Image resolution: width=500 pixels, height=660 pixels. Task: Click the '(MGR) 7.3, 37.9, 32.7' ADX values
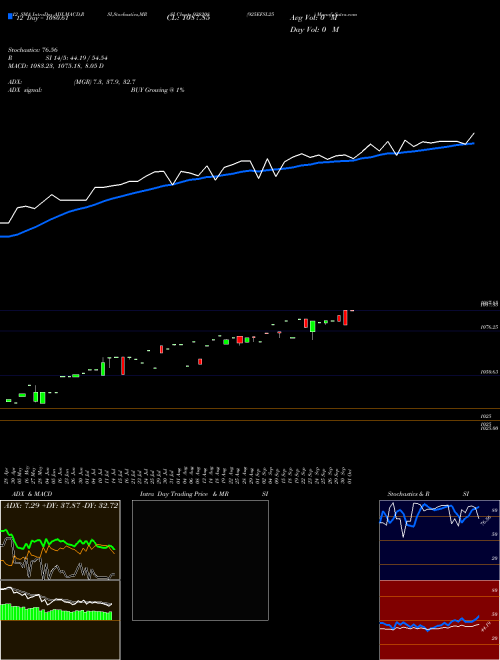[104, 82]
